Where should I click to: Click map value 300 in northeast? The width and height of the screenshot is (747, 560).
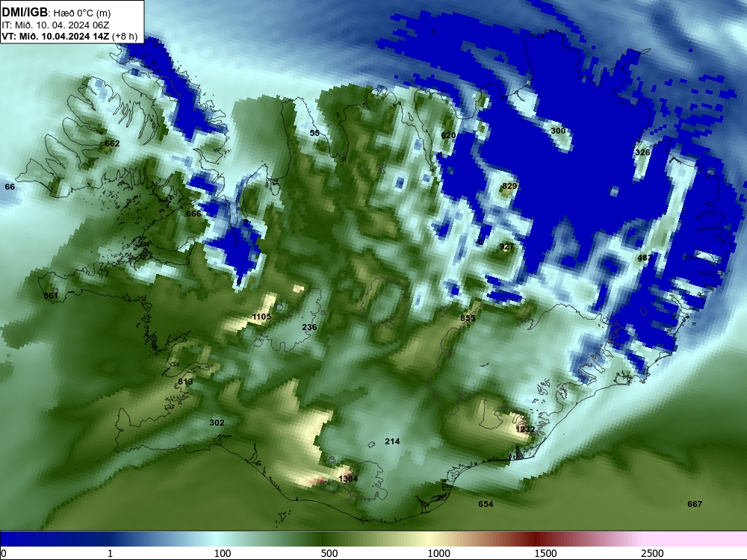click(558, 131)
